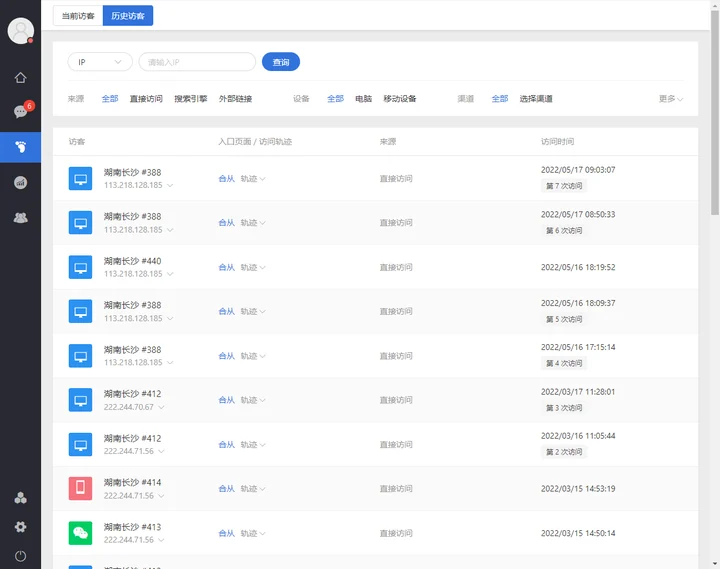Open the settings gear icon
720x569 pixels.
pyautogui.click(x=20, y=527)
